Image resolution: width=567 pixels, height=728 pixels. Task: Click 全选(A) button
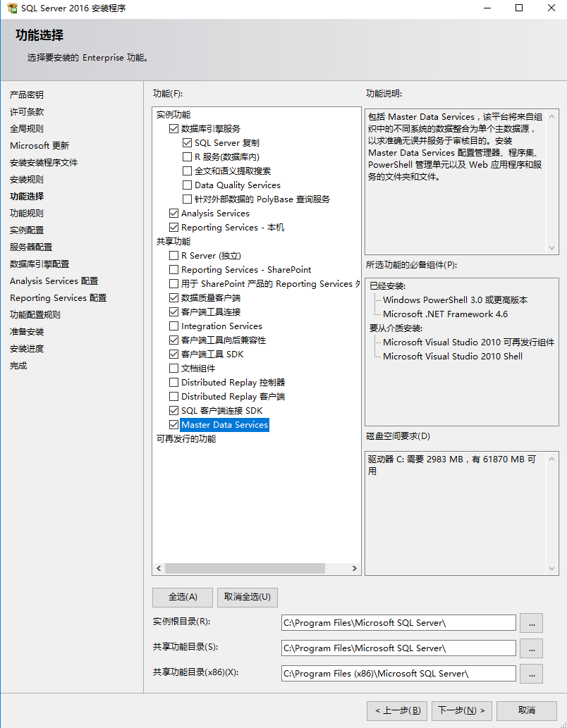pos(183,597)
